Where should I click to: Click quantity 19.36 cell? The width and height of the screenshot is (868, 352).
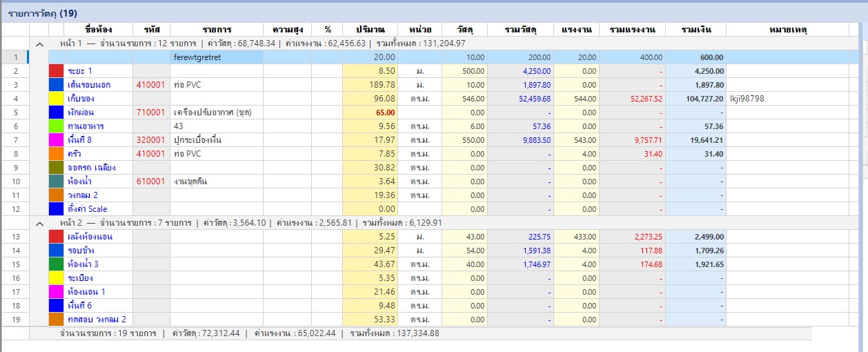click(x=370, y=195)
